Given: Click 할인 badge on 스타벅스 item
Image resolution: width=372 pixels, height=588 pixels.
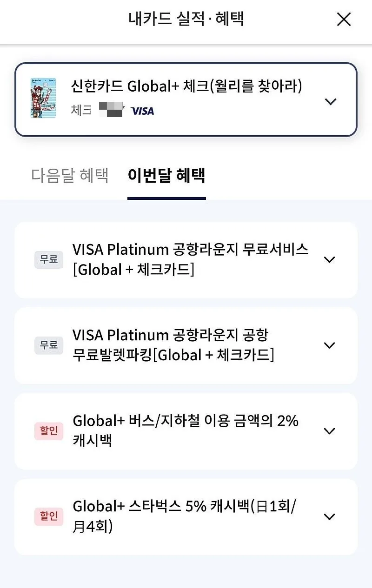Looking at the screenshot, I should coord(49,517).
